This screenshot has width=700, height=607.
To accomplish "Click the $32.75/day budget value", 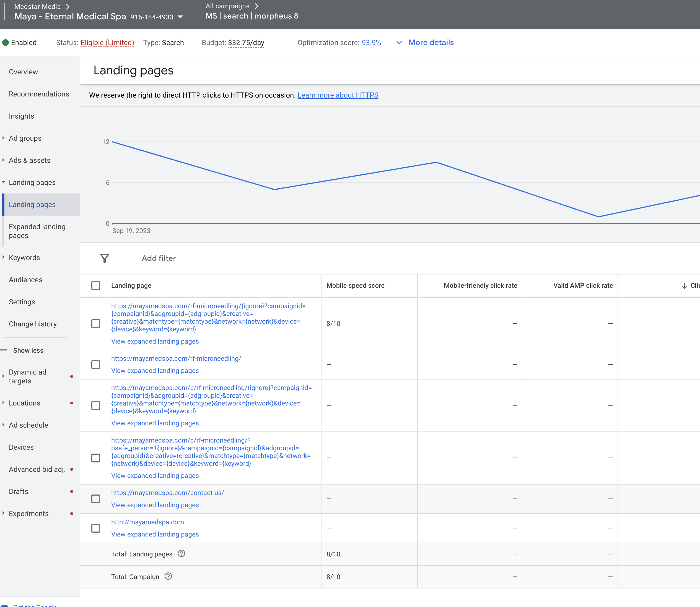I will [246, 43].
